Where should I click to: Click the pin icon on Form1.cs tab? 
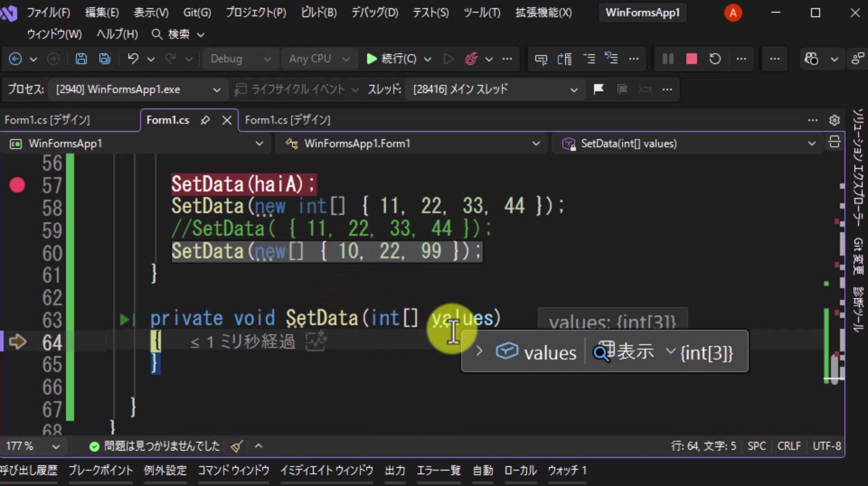pyautogui.click(x=205, y=120)
